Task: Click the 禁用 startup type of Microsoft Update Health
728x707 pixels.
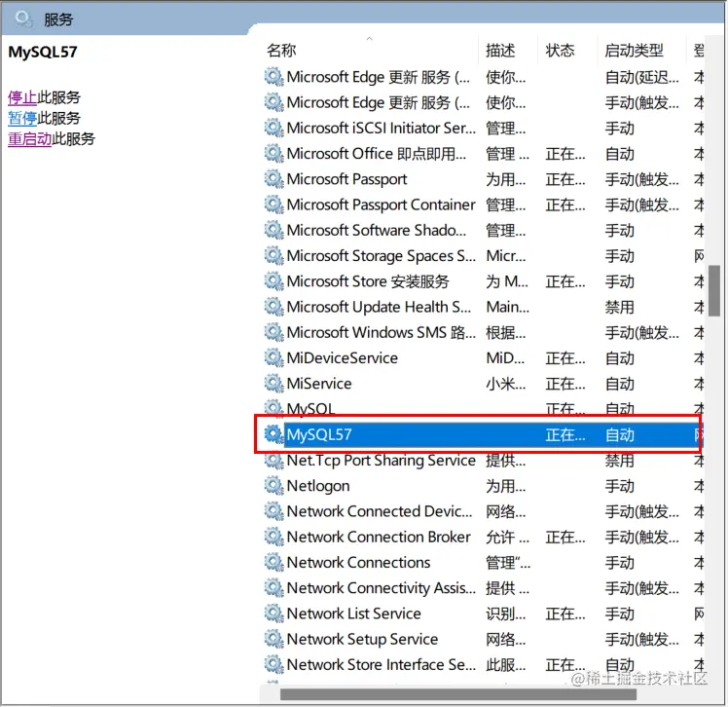Action: point(619,307)
